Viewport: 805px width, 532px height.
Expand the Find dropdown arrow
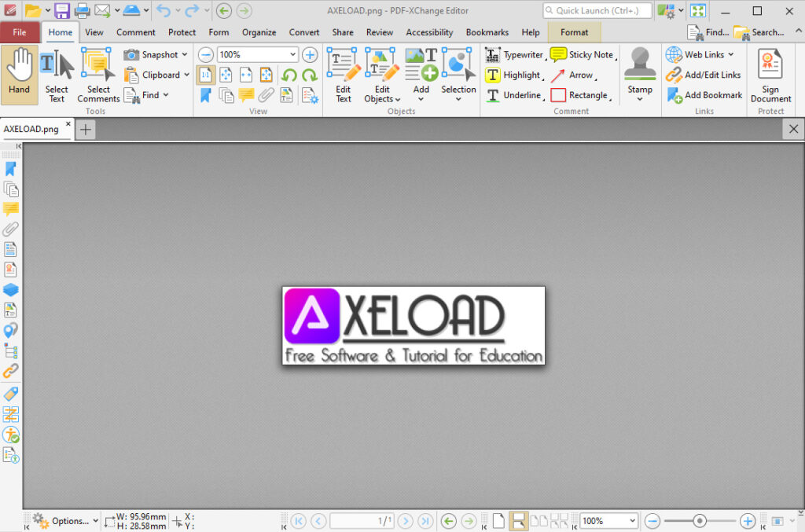pos(166,95)
